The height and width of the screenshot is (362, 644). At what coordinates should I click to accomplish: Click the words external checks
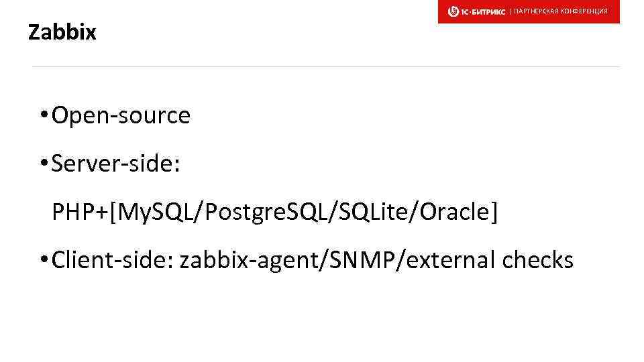tap(490, 260)
